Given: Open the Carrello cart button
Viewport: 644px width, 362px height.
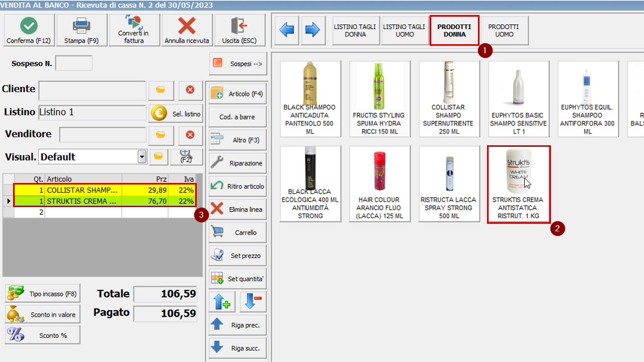Looking at the screenshot, I should (x=237, y=232).
